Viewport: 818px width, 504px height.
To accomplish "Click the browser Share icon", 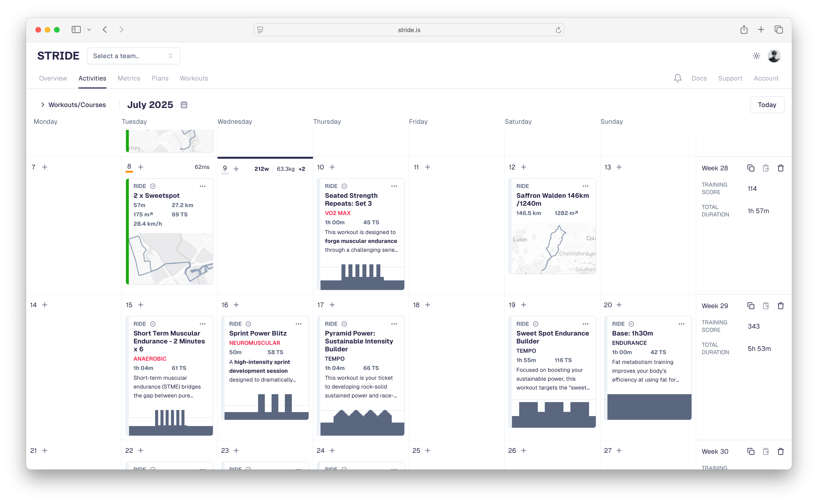I will tap(744, 30).
